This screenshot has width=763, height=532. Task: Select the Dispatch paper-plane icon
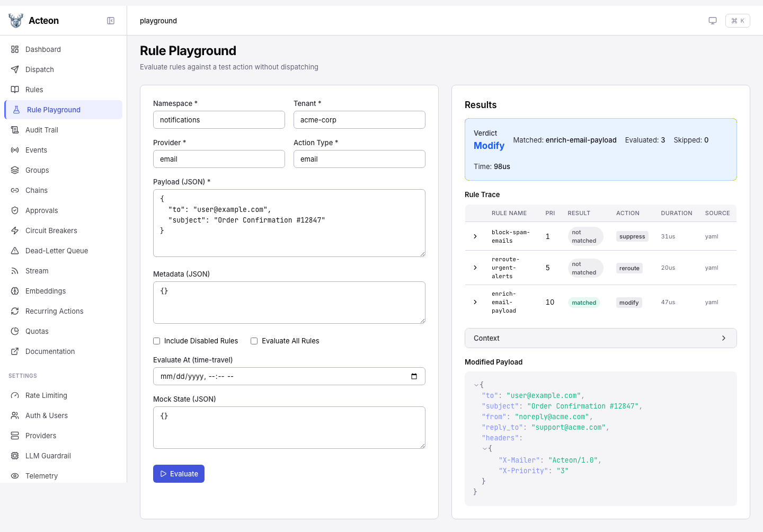(15, 69)
